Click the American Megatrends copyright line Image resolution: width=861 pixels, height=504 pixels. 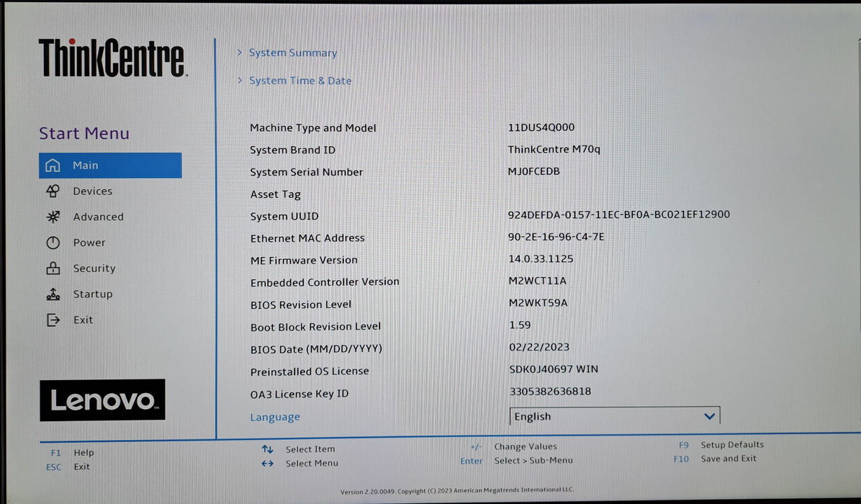[x=457, y=490]
